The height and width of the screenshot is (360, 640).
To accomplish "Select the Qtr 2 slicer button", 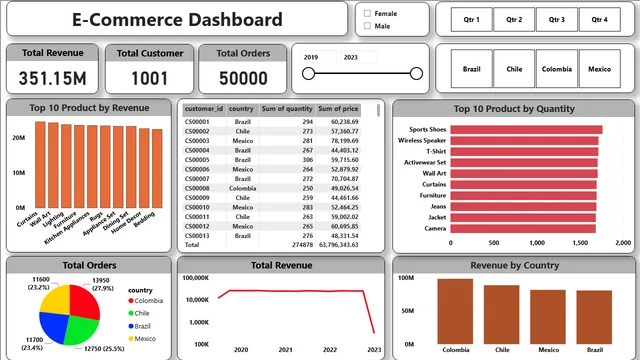I will (514, 19).
